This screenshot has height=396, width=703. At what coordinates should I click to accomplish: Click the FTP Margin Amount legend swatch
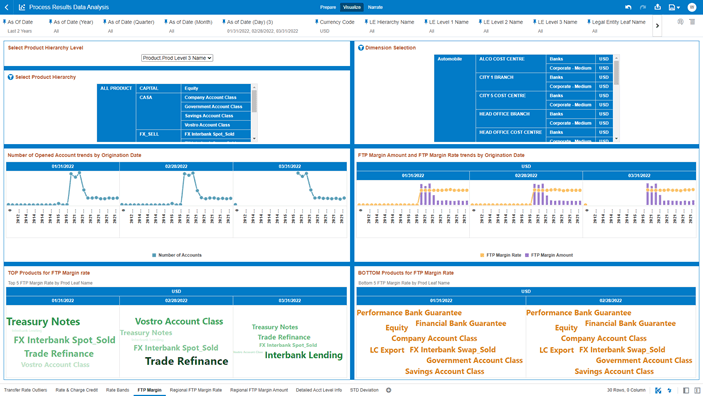click(x=527, y=255)
